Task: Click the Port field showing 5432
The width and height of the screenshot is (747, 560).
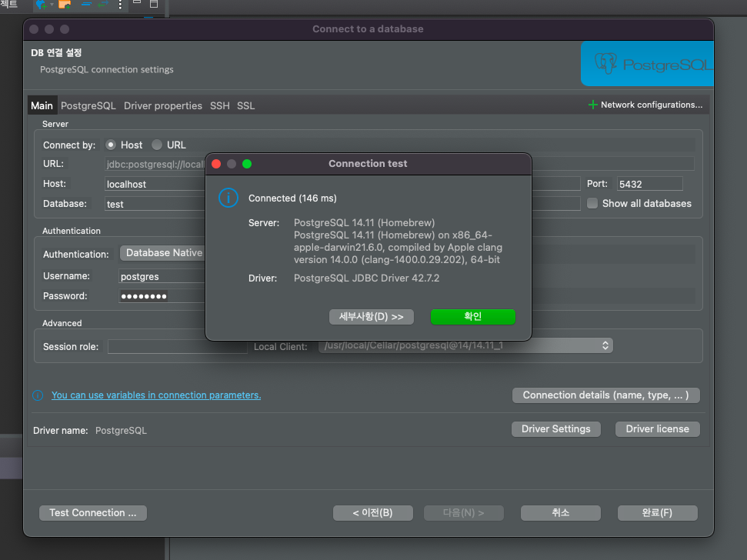Action: tap(650, 184)
